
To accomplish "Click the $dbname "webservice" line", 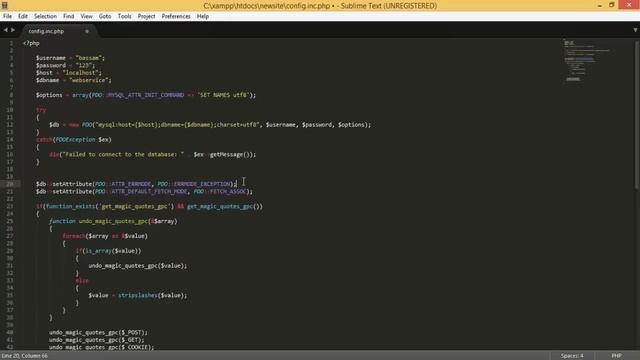I will (73, 80).
